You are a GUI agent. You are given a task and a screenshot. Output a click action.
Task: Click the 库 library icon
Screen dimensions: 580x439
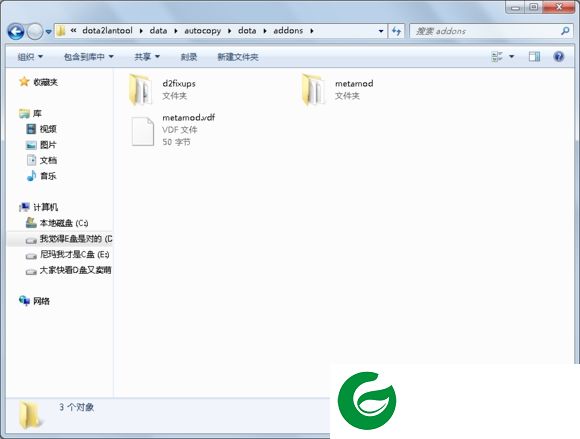point(24,114)
